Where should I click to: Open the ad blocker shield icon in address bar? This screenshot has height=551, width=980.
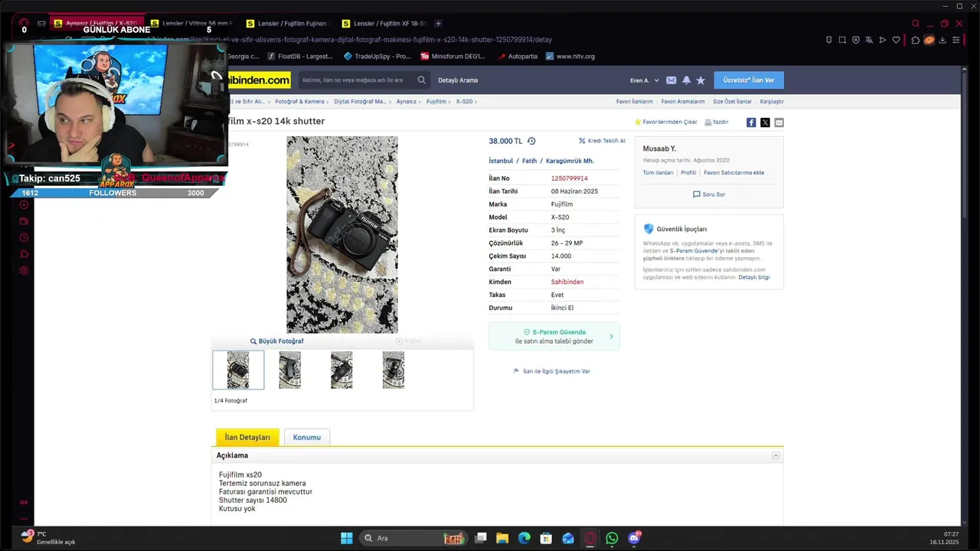tap(856, 40)
